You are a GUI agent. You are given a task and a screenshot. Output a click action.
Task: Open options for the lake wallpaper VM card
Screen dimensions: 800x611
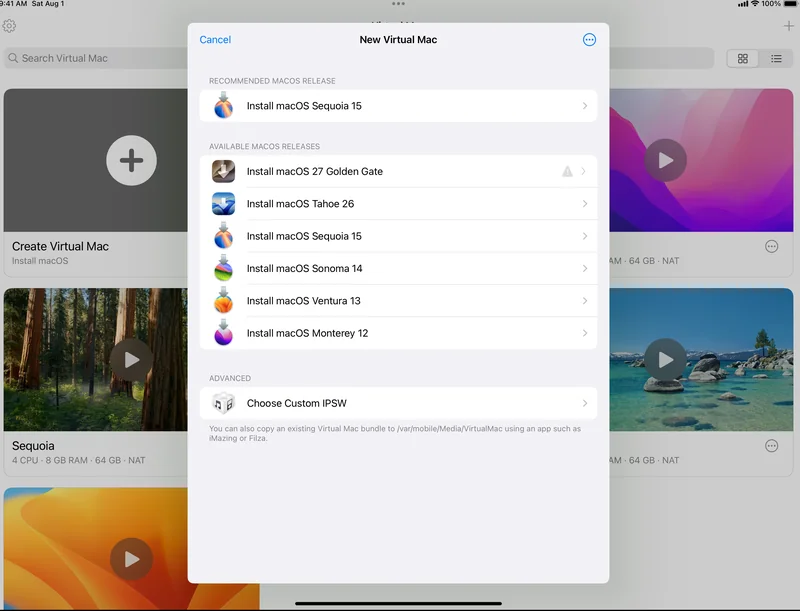tap(771, 446)
